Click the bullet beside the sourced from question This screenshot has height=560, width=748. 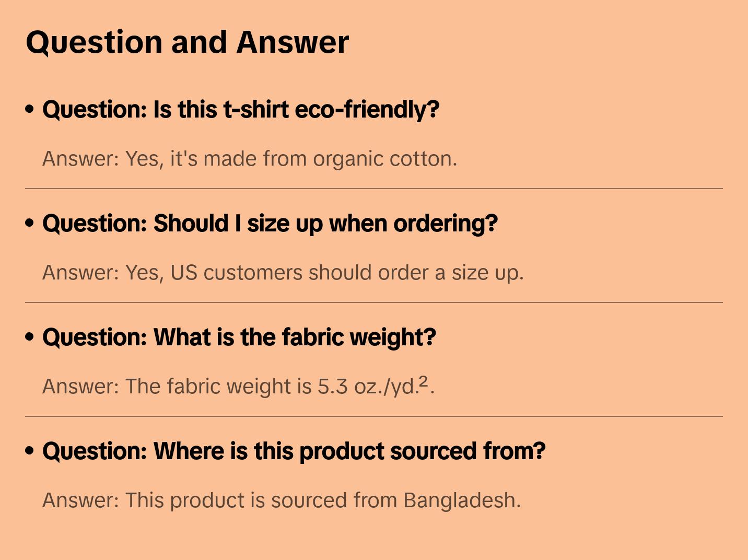30,451
